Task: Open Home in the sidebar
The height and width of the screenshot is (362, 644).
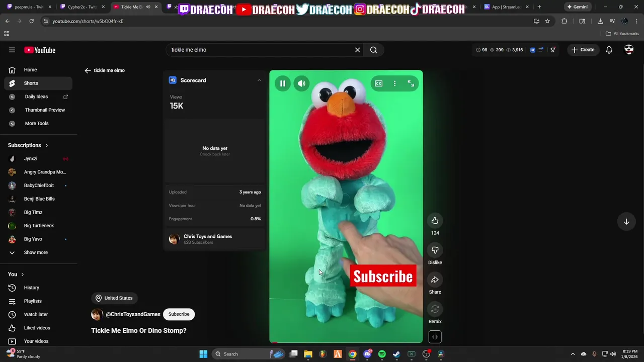Action: tap(38, 70)
